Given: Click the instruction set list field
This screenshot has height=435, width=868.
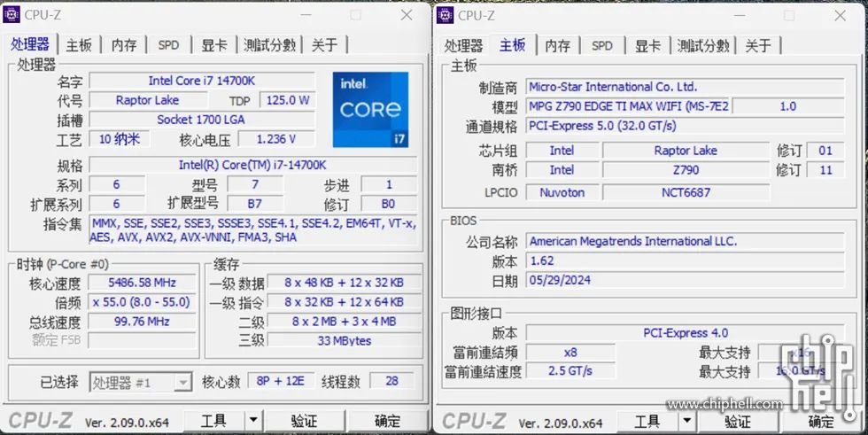Looking at the screenshot, I should tap(253, 230).
